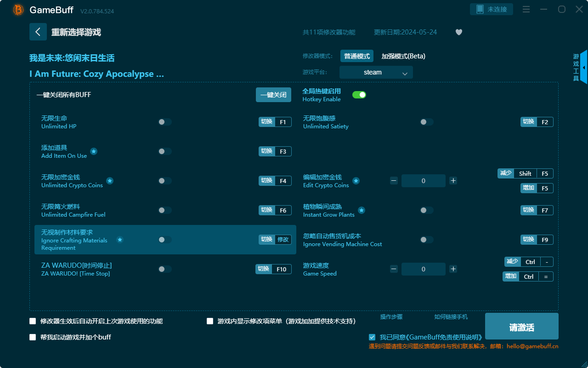Click F7 hotkey for Instant Grow Plants
Image resolution: width=588 pixels, height=368 pixels.
(537, 210)
